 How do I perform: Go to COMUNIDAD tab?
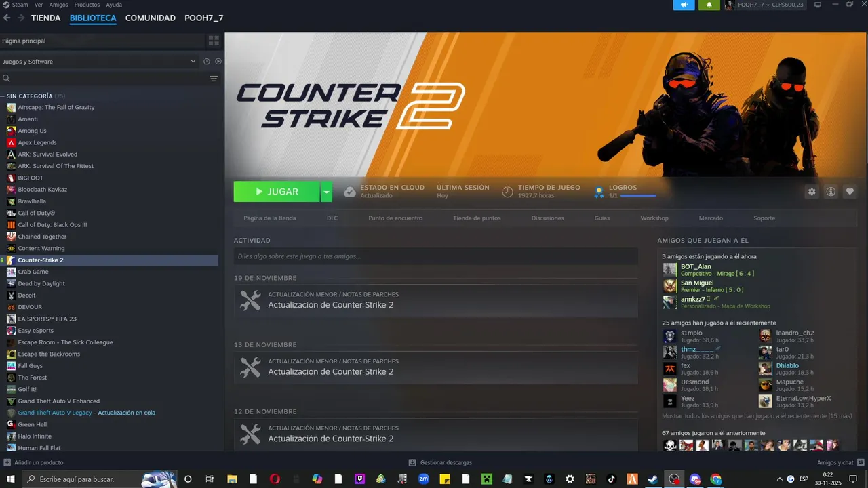(x=151, y=18)
